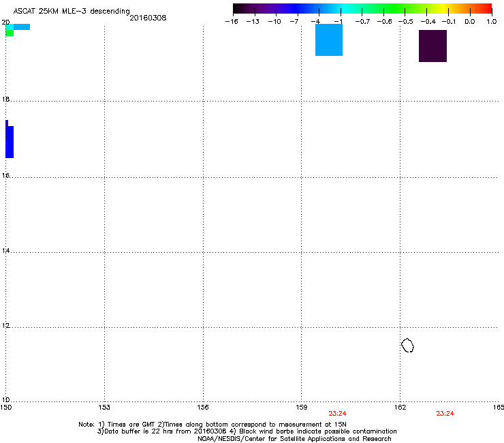The height and width of the screenshot is (443, 504).
Task: Click the -0.4 color scale label
Action: pos(428,22)
